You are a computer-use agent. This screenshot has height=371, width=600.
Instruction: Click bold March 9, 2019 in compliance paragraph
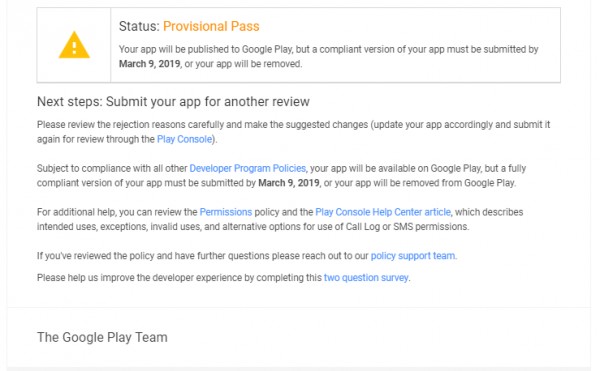click(x=289, y=183)
